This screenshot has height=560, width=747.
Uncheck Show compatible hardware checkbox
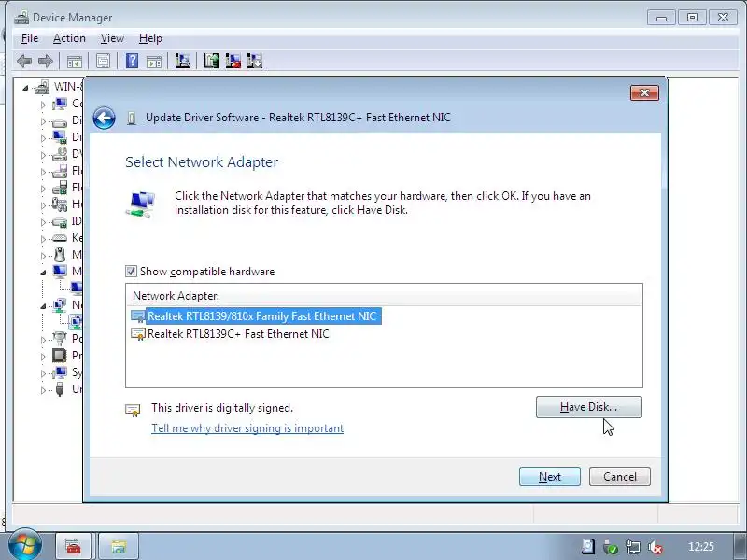(x=131, y=272)
